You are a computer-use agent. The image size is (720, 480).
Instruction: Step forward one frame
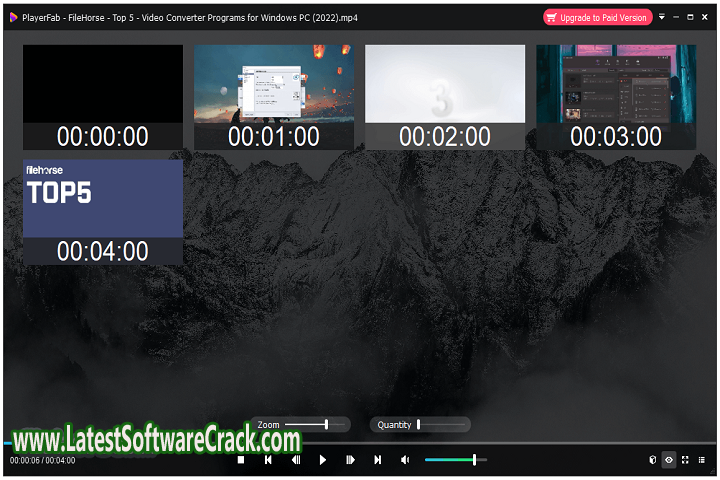coord(350,460)
